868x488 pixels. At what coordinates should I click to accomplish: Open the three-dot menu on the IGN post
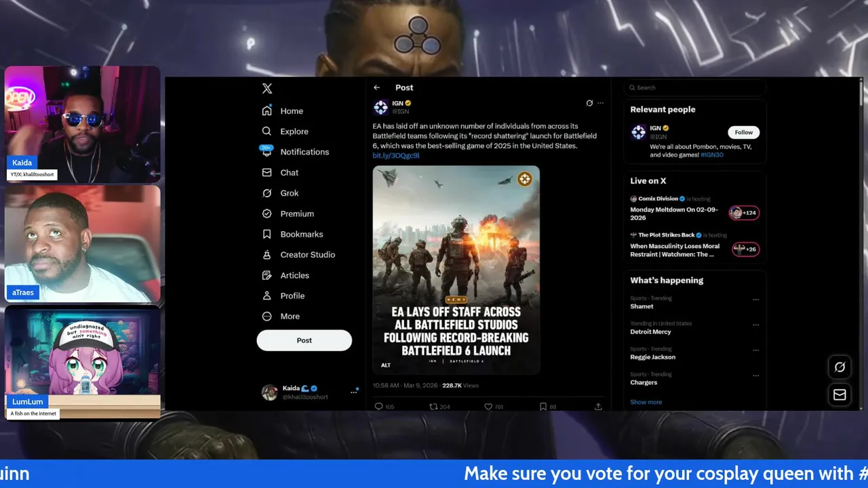[x=600, y=103]
